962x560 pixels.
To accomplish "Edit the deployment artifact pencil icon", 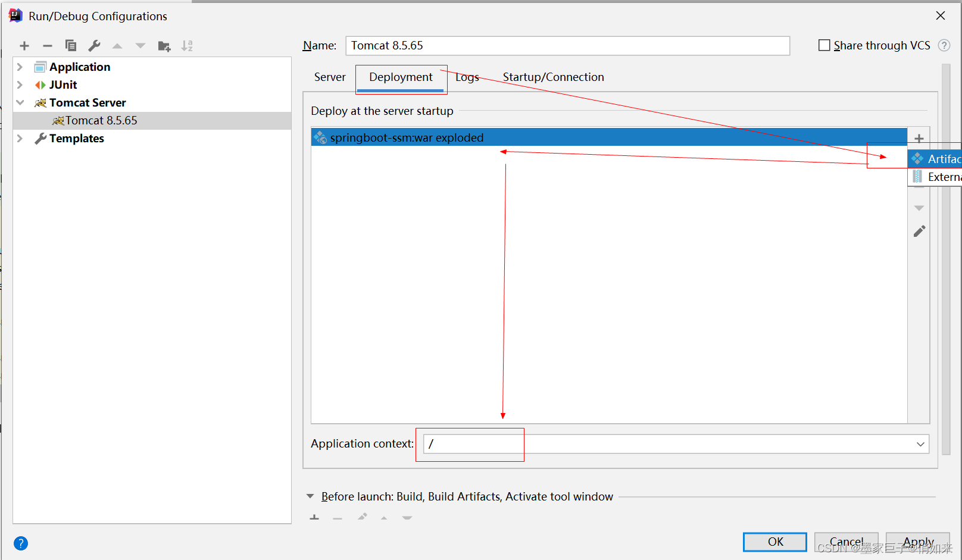I will pyautogui.click(x=919, y=231).
